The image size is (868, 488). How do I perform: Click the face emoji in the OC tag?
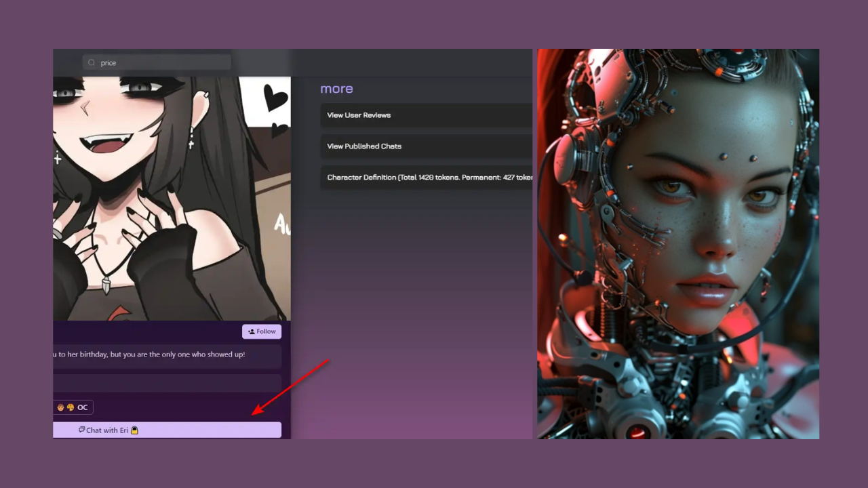click(60, 407)
